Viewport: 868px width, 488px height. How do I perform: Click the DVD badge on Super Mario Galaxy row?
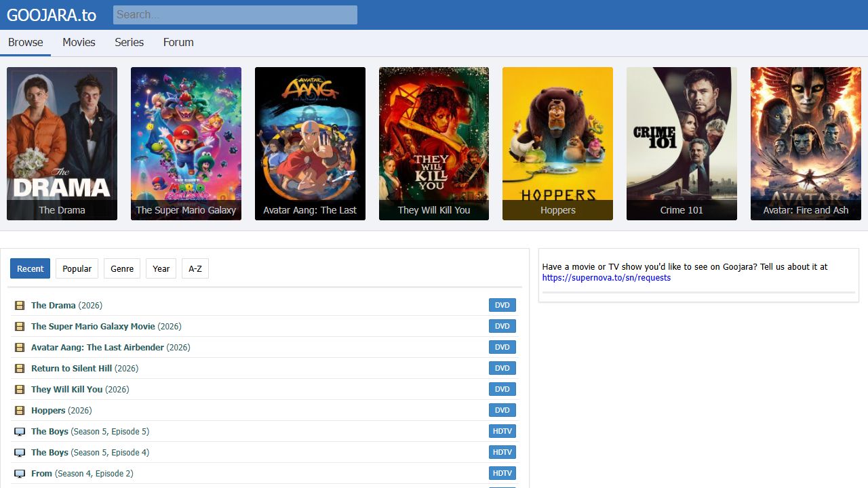(x=502, y=327)
